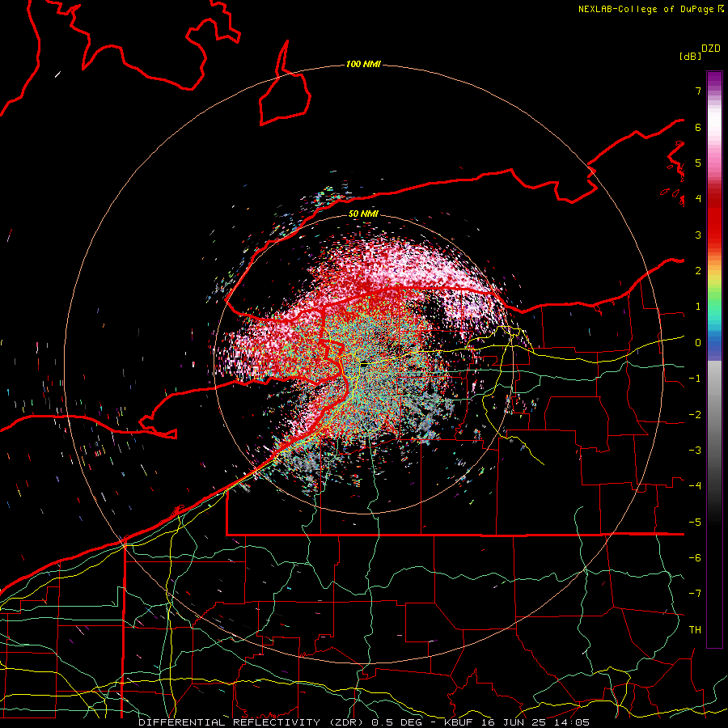Click the 1 value on color scale
Image resolution: width=728 pixels, height=728 pixels.
[x=698, y=307]
